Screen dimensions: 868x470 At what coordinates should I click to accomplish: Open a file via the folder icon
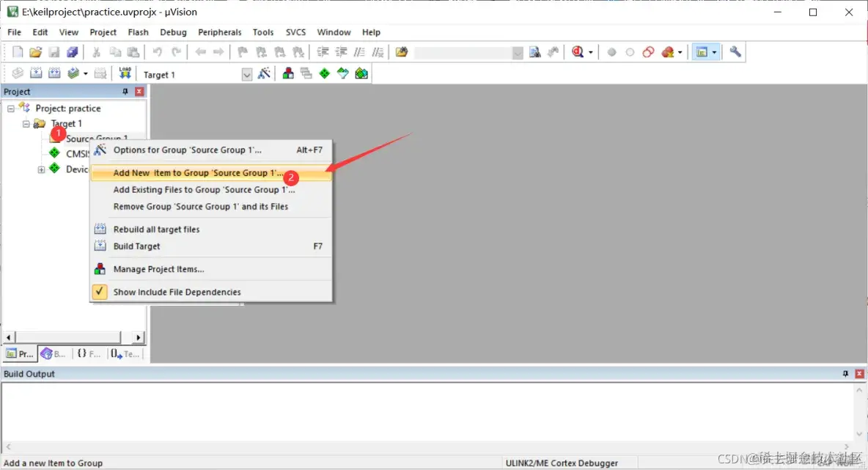[x=35, y=52]
